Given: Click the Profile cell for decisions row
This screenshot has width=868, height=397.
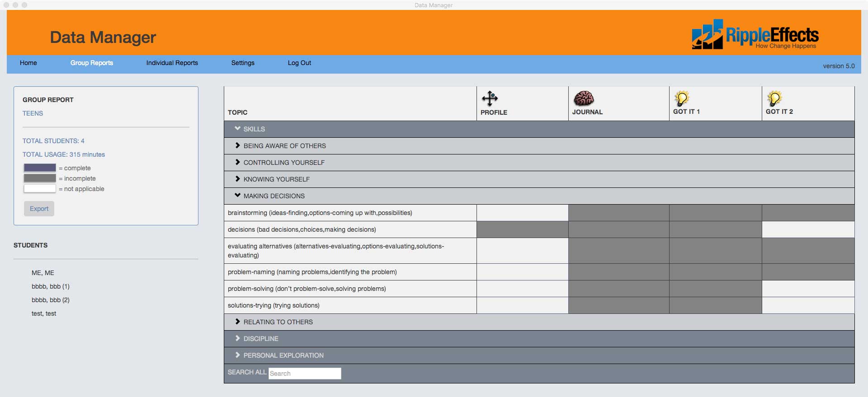Looking at the screenshot, I should 523,229.
